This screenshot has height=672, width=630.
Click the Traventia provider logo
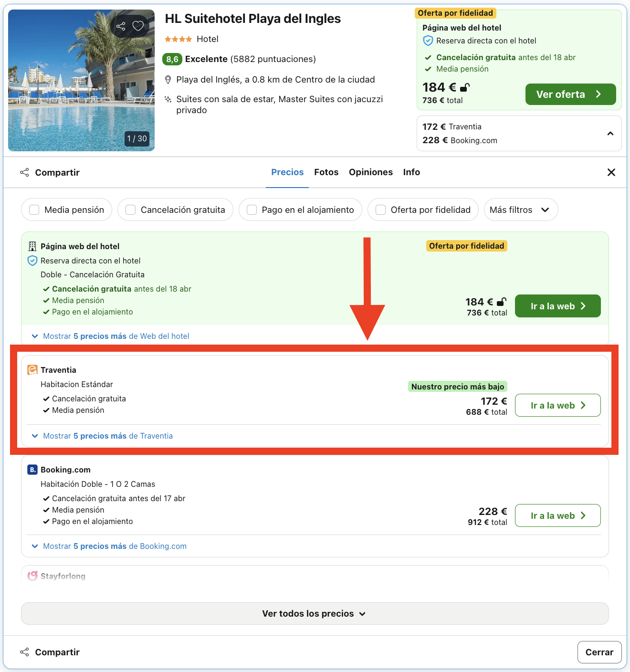(31, 370)
